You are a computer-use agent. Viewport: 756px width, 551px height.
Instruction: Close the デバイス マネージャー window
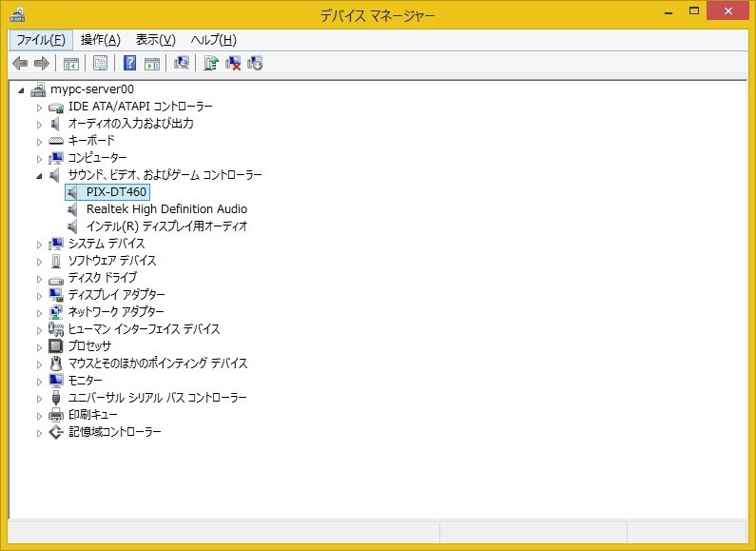(x=728, y=11)
